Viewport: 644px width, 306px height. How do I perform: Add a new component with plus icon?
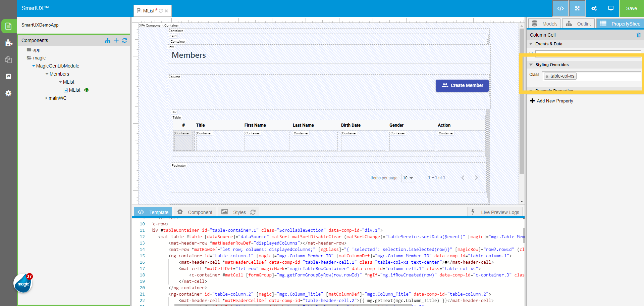(116, 40)
